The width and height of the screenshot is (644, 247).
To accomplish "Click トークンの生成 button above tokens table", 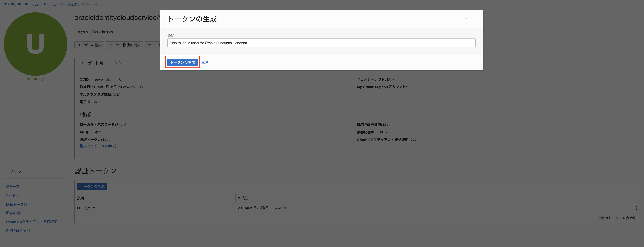I will [92, 187].
